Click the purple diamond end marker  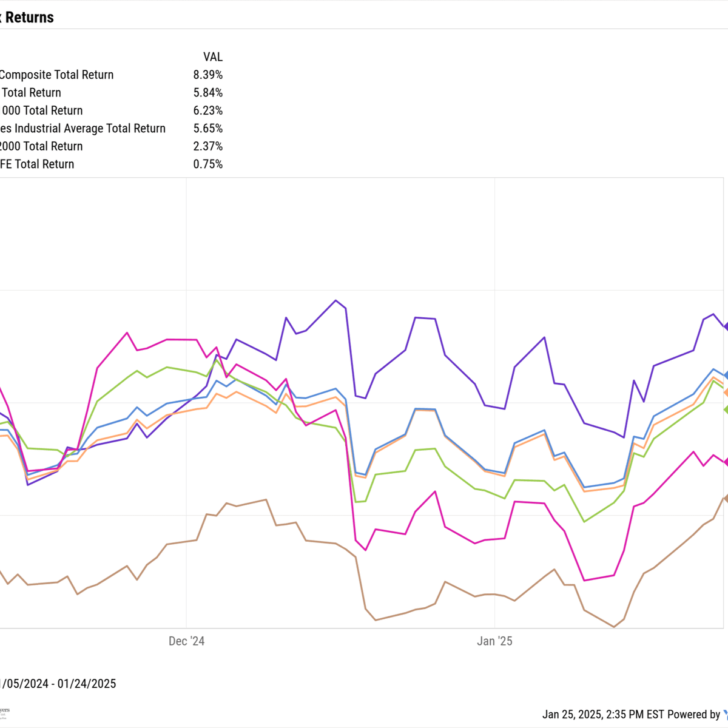pyautogui.click(x=726, y=326)
